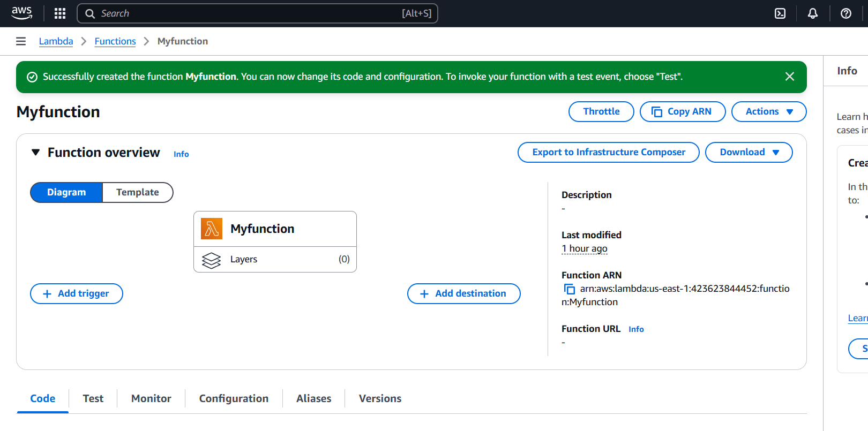868x431 pixels.
Task: Open the Code tab
Action: point(43,398)
